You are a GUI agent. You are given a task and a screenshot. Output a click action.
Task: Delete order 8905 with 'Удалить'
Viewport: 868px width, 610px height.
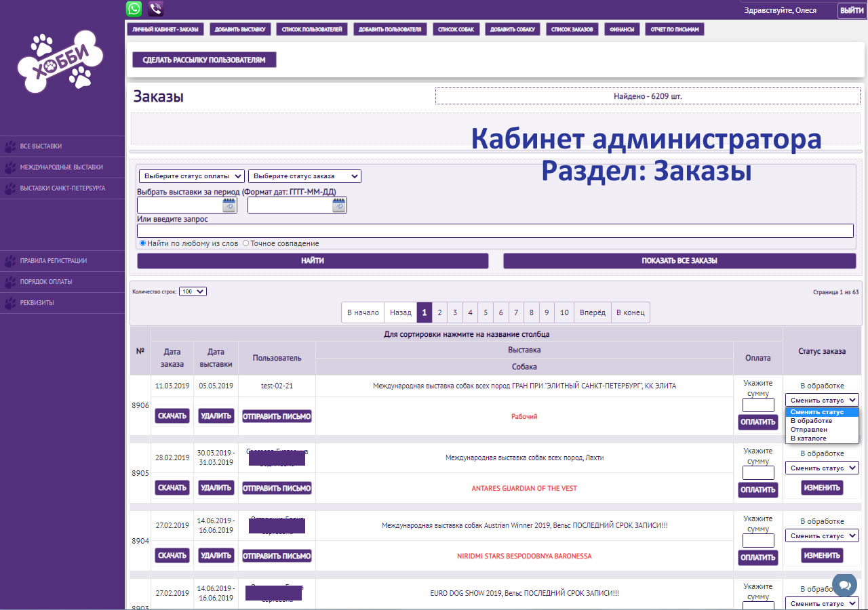click(216, 487)
